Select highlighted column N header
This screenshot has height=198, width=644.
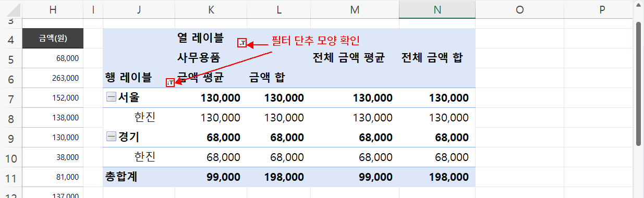tap(437, 9)
